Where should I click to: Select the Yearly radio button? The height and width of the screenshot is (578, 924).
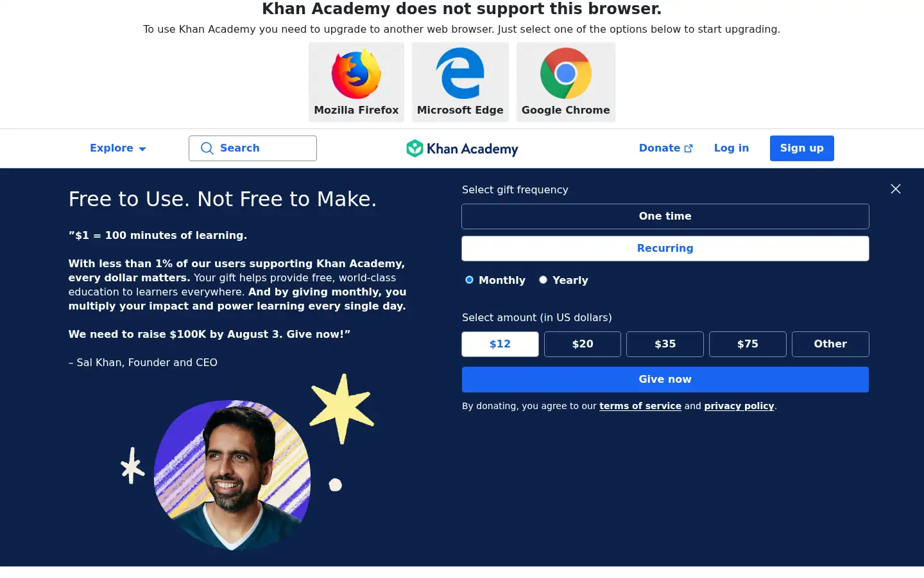(543, 280)
